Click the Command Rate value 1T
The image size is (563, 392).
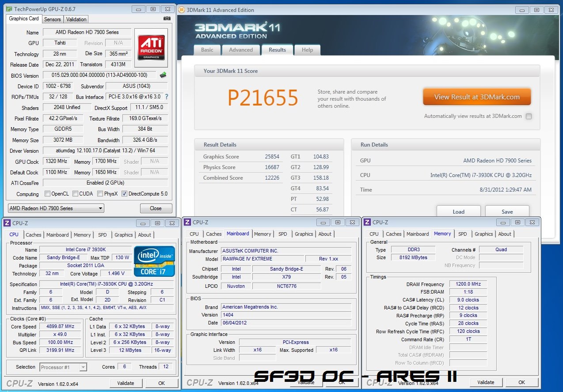pos(468,340)
